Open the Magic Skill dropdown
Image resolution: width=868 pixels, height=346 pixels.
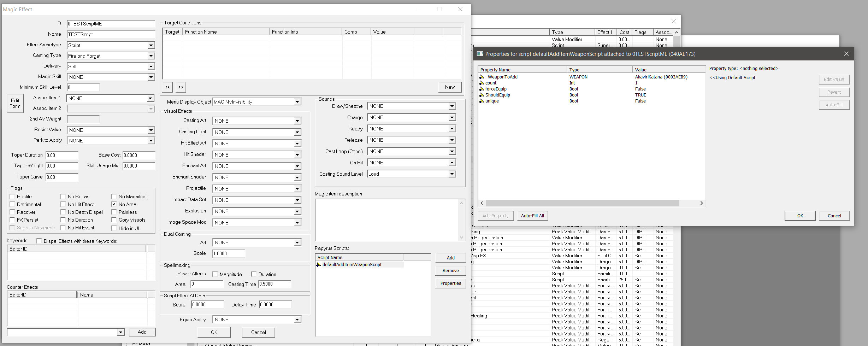tap(151, 77)
